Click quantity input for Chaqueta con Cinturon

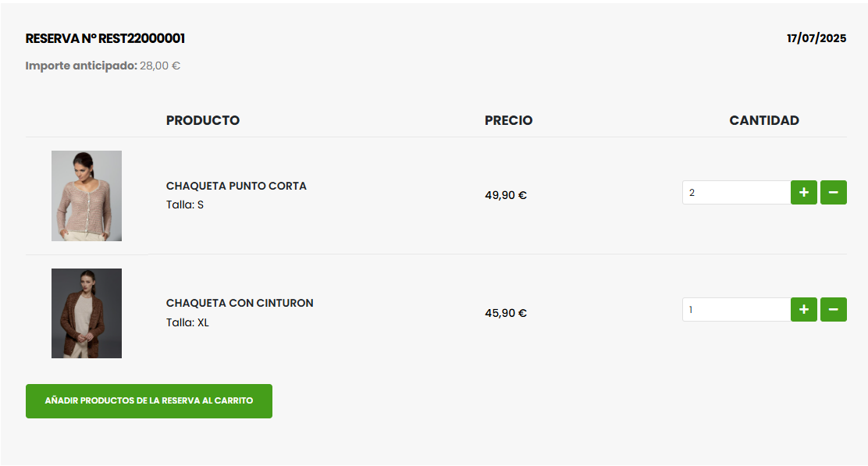tap(735, 310)
